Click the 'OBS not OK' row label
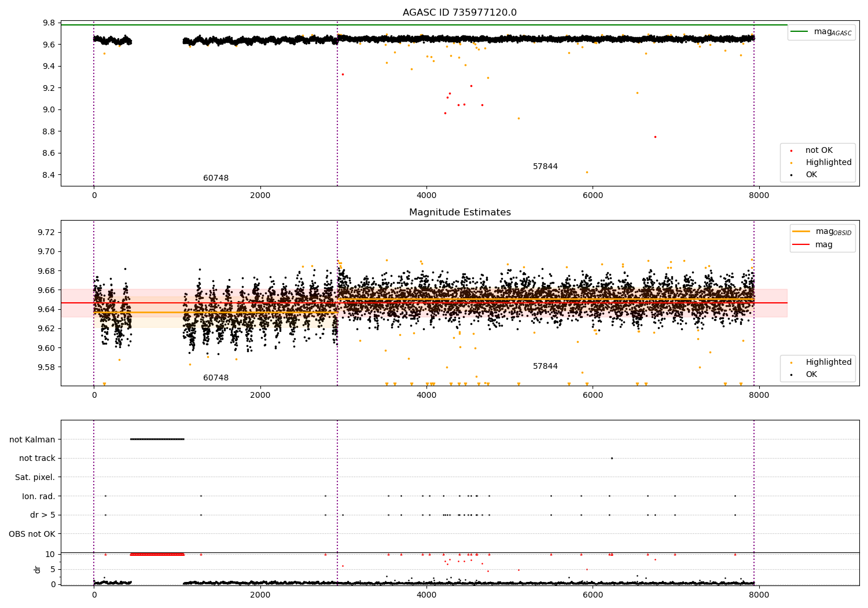 [32, 534]
